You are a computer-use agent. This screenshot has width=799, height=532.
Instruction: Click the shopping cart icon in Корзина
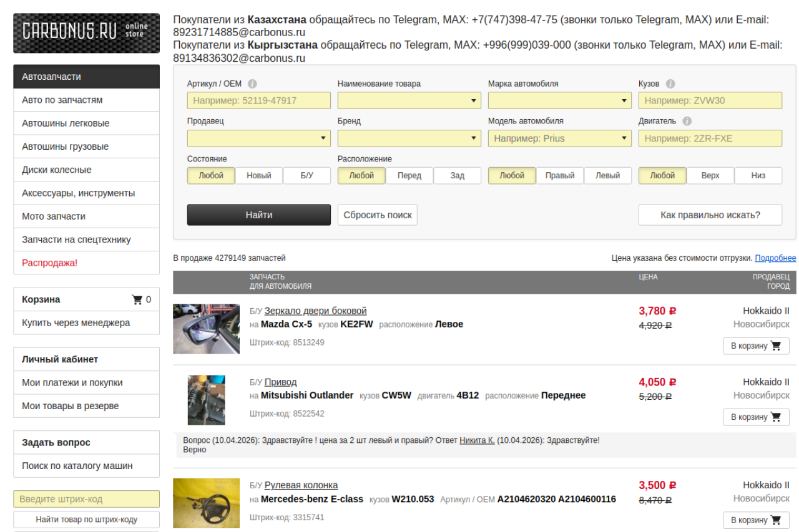pyautogui.click(x=137, y=300)
